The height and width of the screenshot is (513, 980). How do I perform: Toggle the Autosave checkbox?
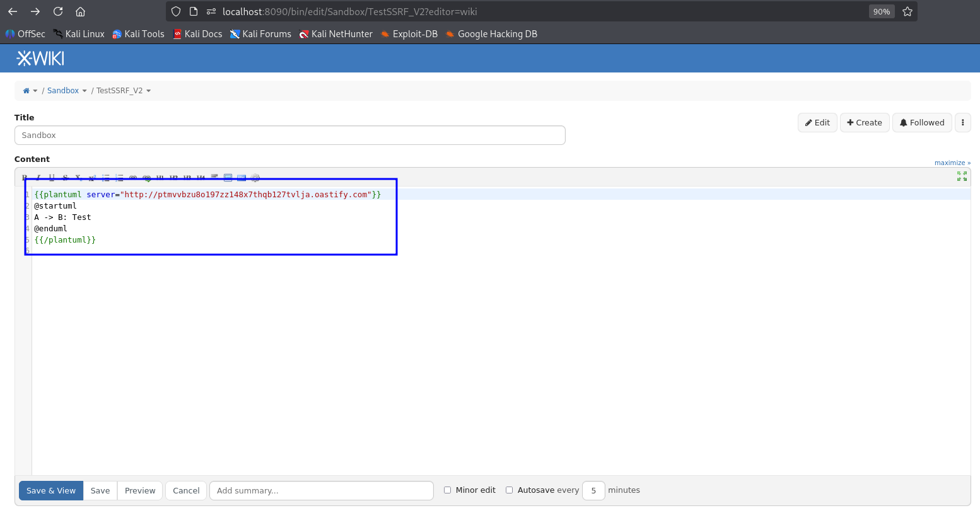pyautogui.click(x=509, y=490)
